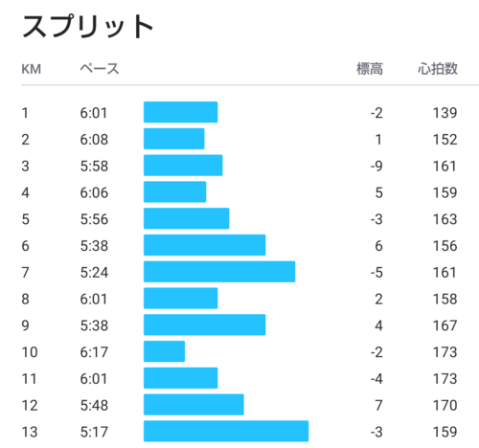Click heart rate 170 in row 12
The width and height of the screenshot is (479, 448).
445,405
